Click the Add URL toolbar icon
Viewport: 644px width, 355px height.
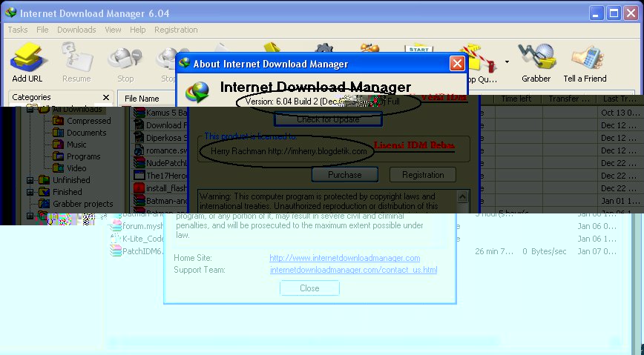click(x=27, y=62)
